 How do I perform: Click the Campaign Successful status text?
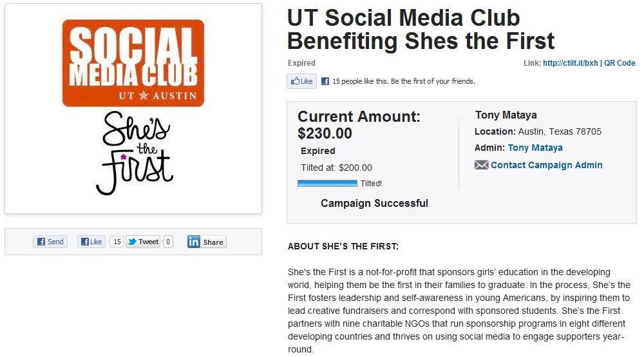[x=374, y=203]
